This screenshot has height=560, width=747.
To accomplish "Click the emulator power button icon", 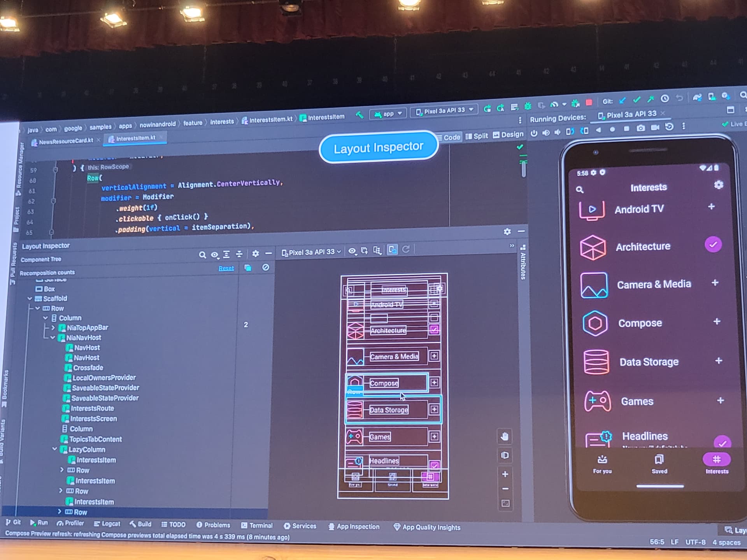I will coord(534,133).
